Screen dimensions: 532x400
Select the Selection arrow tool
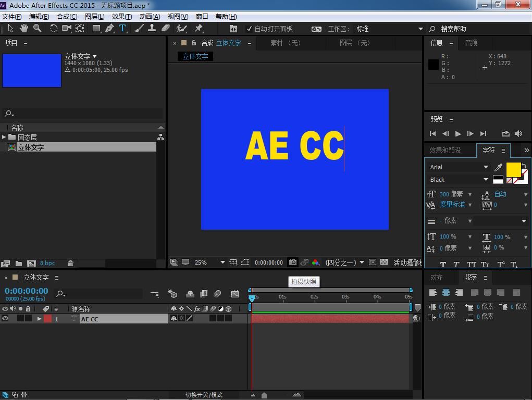(x=10, y=29)
